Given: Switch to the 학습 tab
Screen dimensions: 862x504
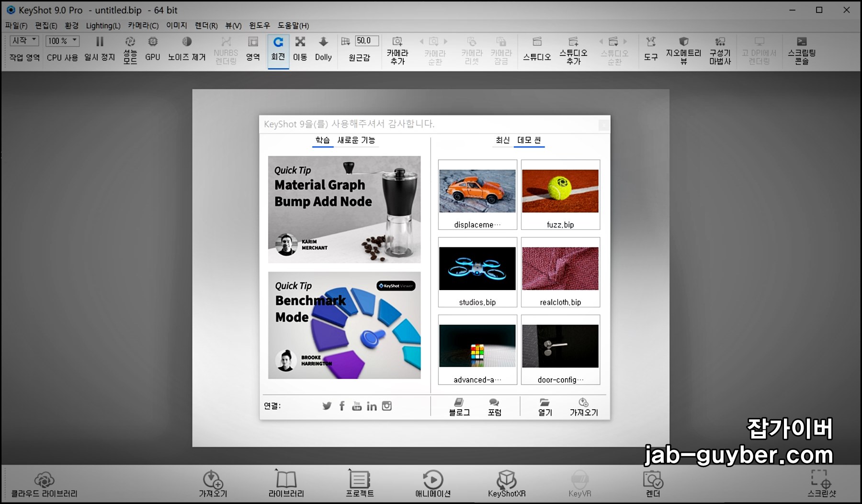Looking at the screenshot, I should coord(323,140).
